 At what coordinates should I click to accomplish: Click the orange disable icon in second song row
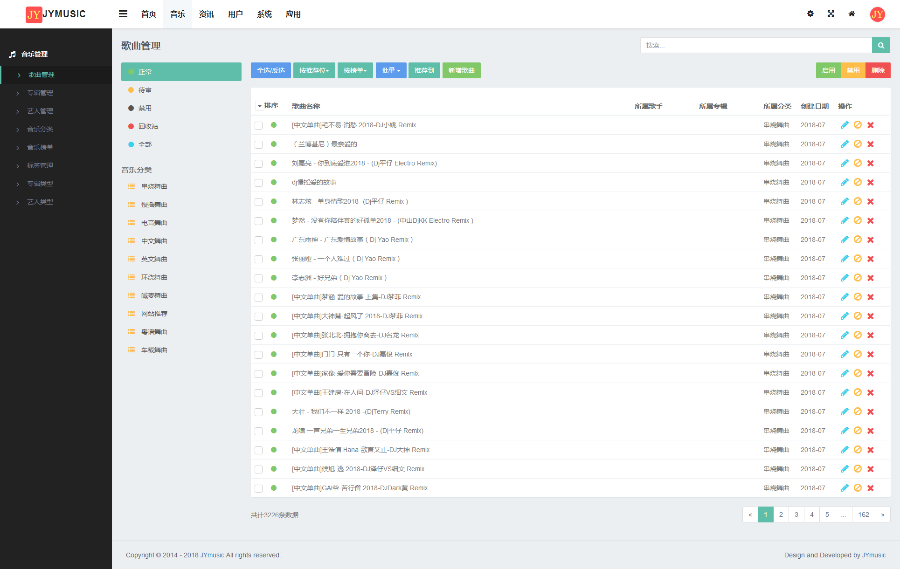(858, 144)
